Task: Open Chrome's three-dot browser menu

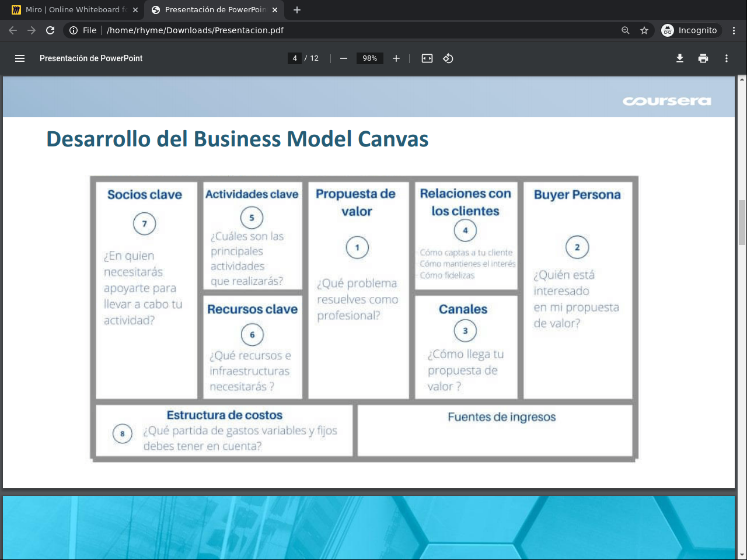Action: 734,30
